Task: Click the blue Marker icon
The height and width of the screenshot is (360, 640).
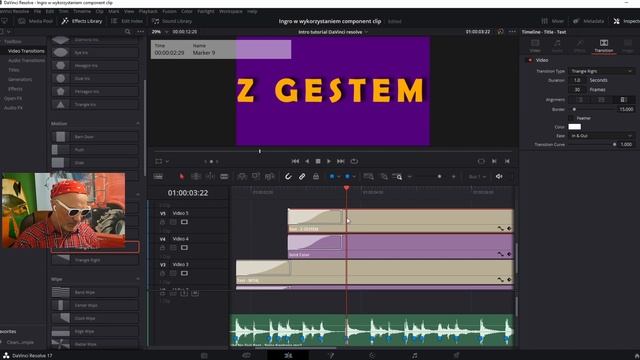Action: coord(347,176)
